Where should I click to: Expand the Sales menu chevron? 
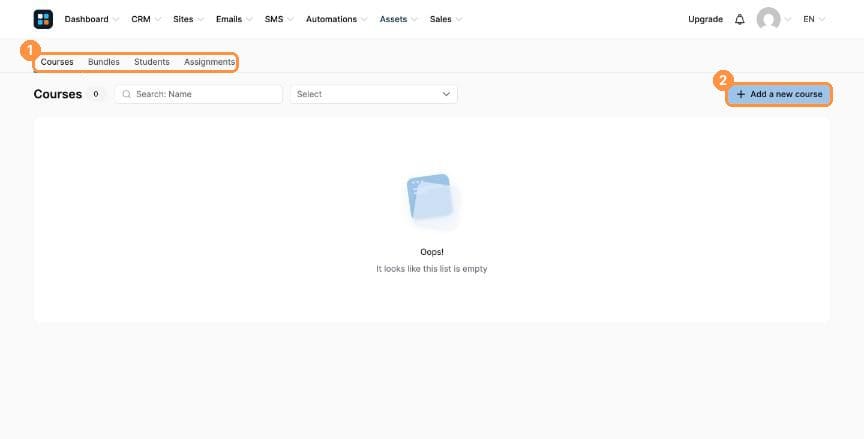click(x=458, y=19)
